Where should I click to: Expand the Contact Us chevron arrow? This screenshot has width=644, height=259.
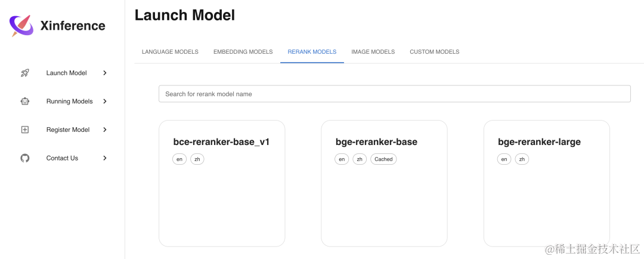(105, 158)
